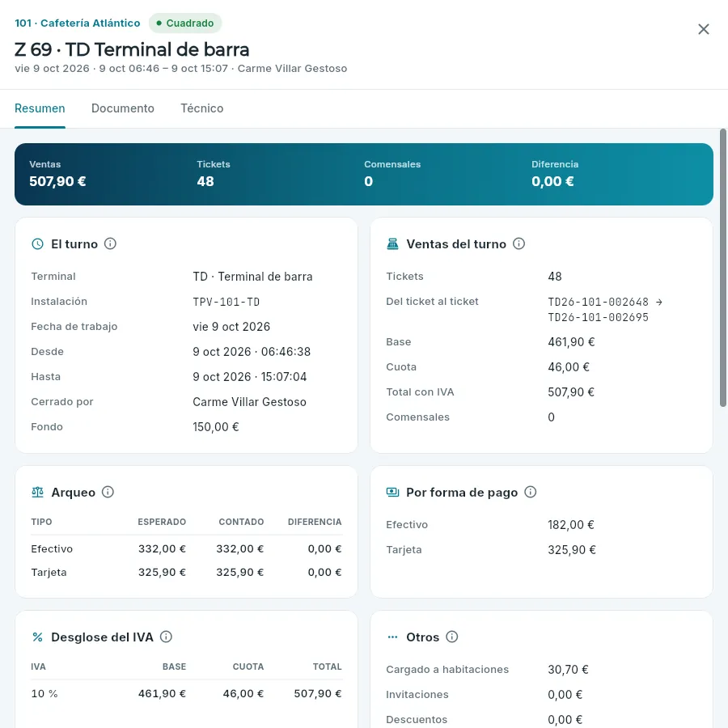This screenshot has height=728, width=728.
Task: Select Cerrado por value Carme Villar Gestoso
Action: [249, 401]
